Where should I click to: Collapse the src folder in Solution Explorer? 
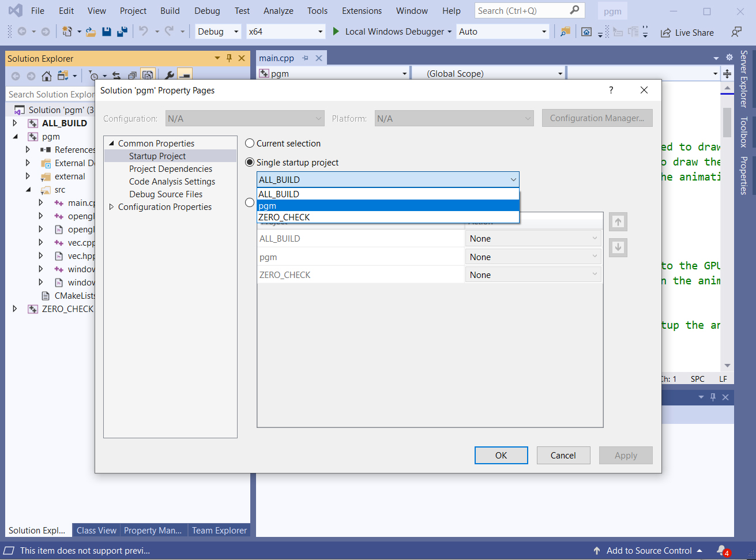[28, 190]
